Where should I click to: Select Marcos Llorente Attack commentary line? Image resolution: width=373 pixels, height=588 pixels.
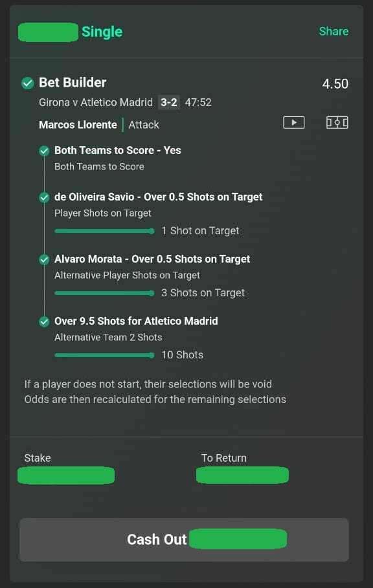coord(99,125)
